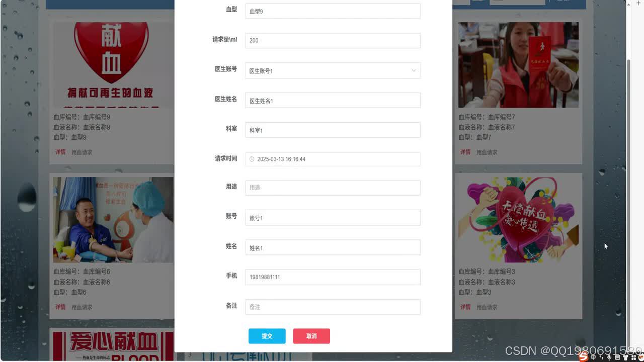Viewport: 644px width, 362px height.
Task: Open the soft keyboard icon on input bar
Action: pyautogui.click(x=617, y=357)
